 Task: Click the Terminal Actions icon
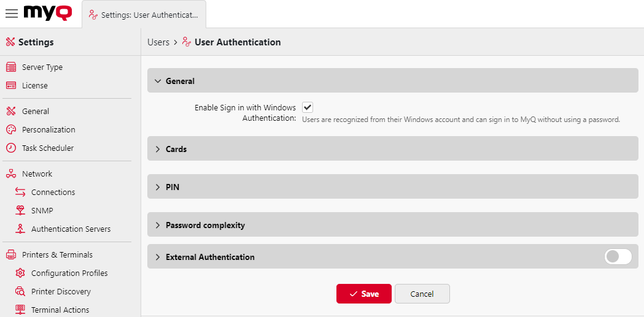click(20, 310)
